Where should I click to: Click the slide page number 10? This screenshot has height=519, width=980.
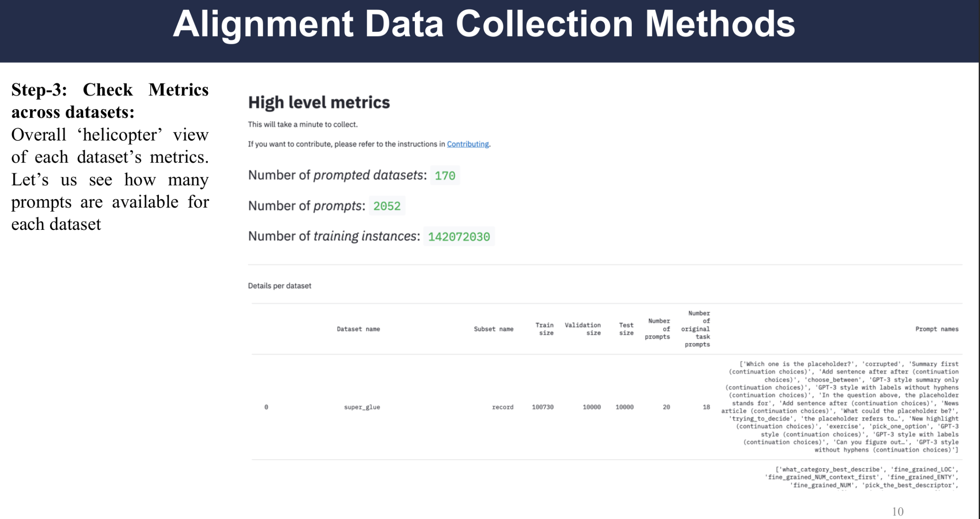click(898, 511)
